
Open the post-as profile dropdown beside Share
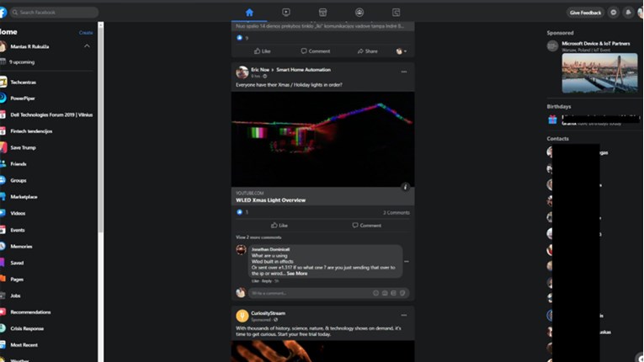pyautogui.click(x=402, y=51)
